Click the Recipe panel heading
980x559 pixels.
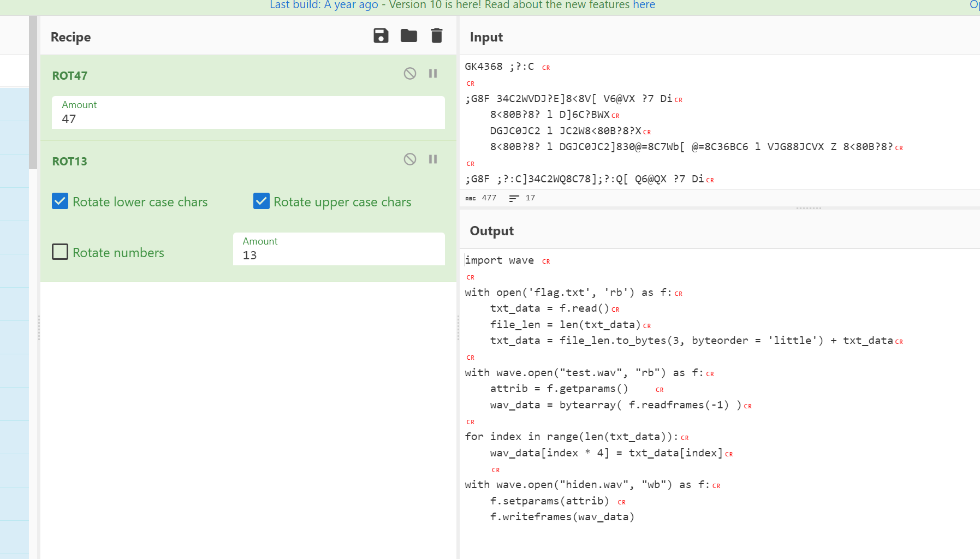point(71,37)
